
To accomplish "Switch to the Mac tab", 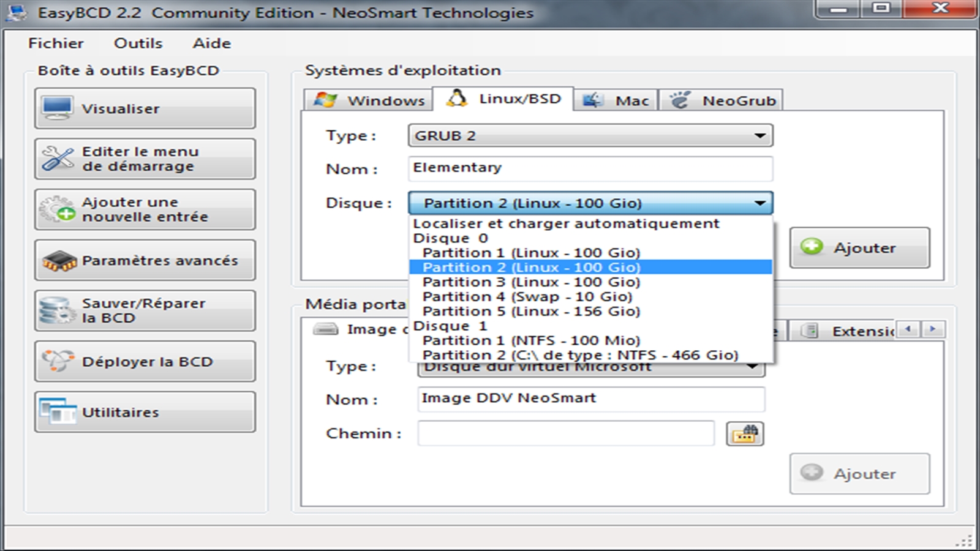I will coord(616,100).
